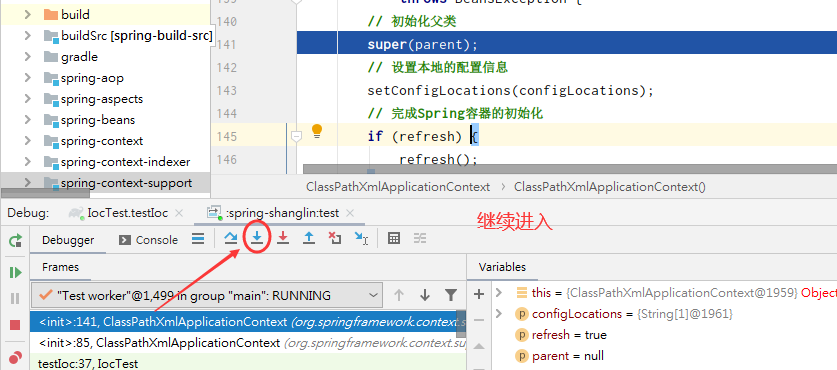The width and height of the screenshot is (837, 370).
Task: Click the Trace Current Stream Chain icon
Action: coord(420,238)
